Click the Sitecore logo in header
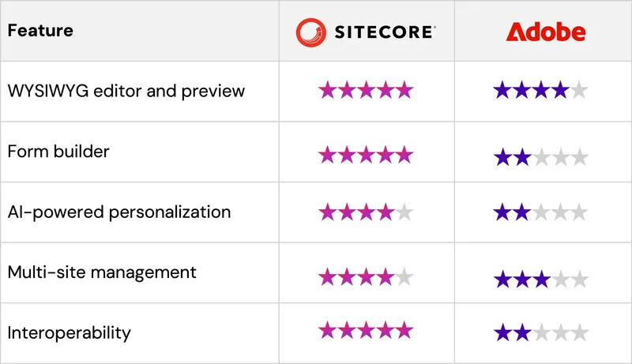The image size is (632, 364). (366, 32)
